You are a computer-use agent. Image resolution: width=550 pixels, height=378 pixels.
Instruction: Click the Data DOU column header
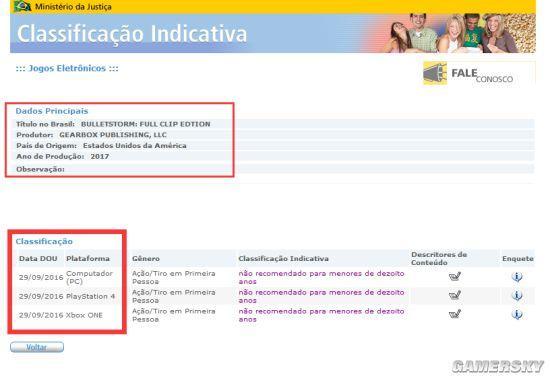click(x=38, y=259)
